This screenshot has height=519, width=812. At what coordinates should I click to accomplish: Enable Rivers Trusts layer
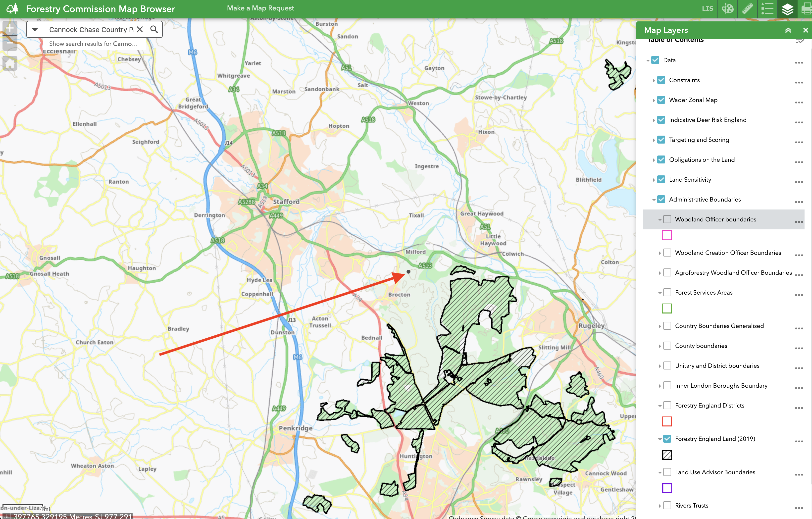tap(667, 506)
